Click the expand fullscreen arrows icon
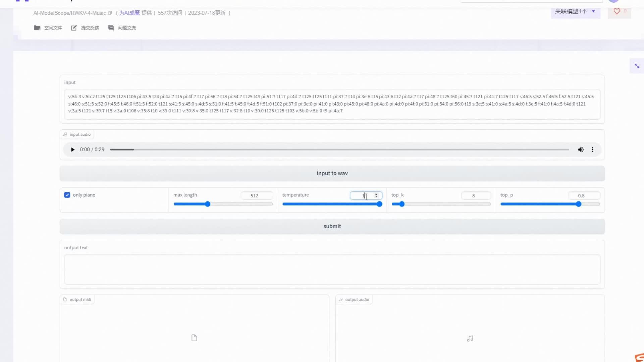 tap(637, 66)
